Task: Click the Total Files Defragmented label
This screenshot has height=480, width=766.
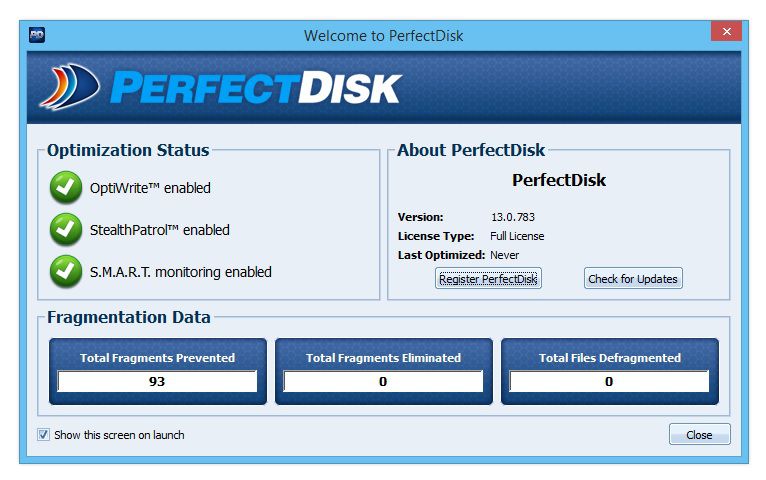Action: click(x=610, y=358)
